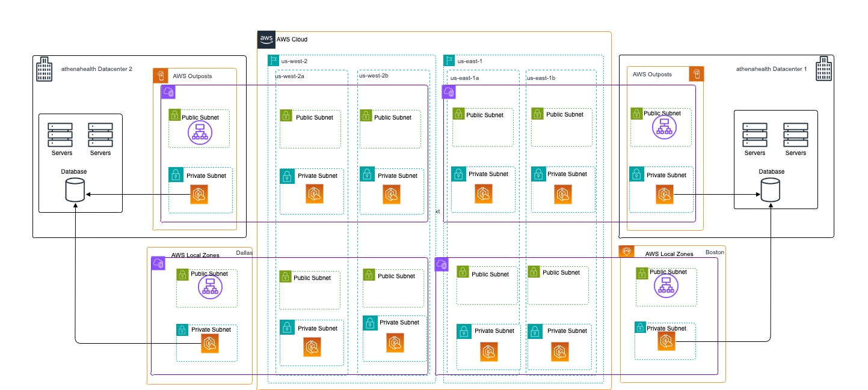The image size is (868, 390).
Task: Select the Dallas label on Local Zones box
Action: [x=244, y=252]
